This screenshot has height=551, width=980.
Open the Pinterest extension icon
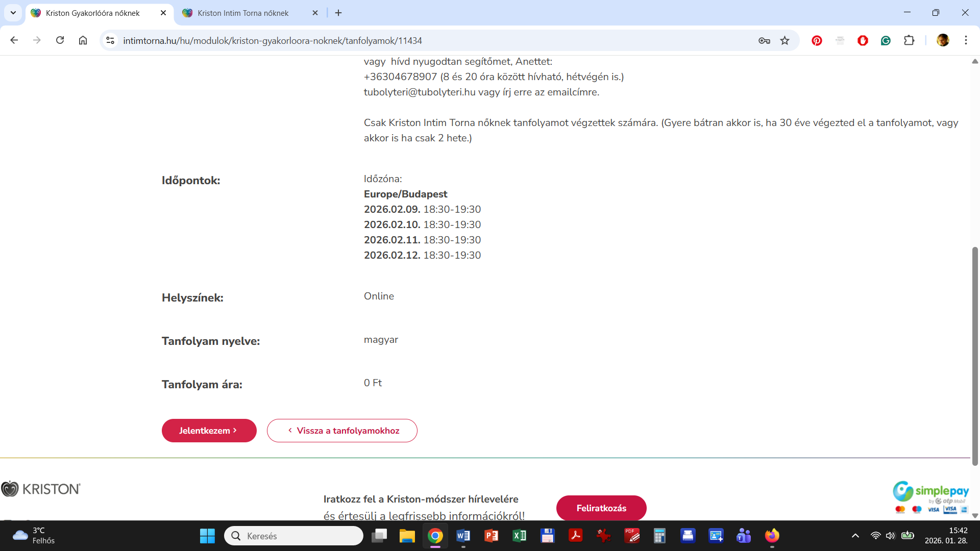pyautogui.click(x=817, y=41)
